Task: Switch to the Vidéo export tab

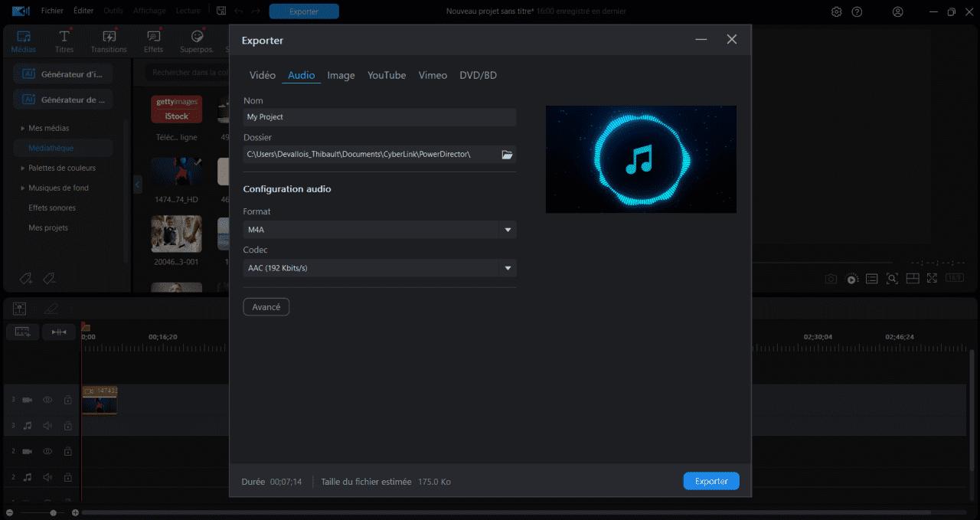Action: click(263, 75)
